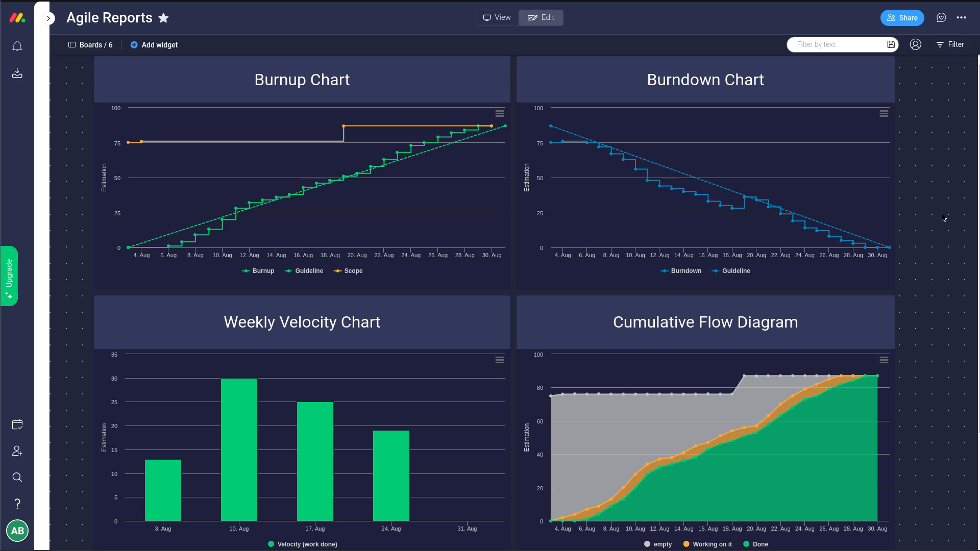Open Cumulative Flow Diagram chart menu

(x=884, y=360)
